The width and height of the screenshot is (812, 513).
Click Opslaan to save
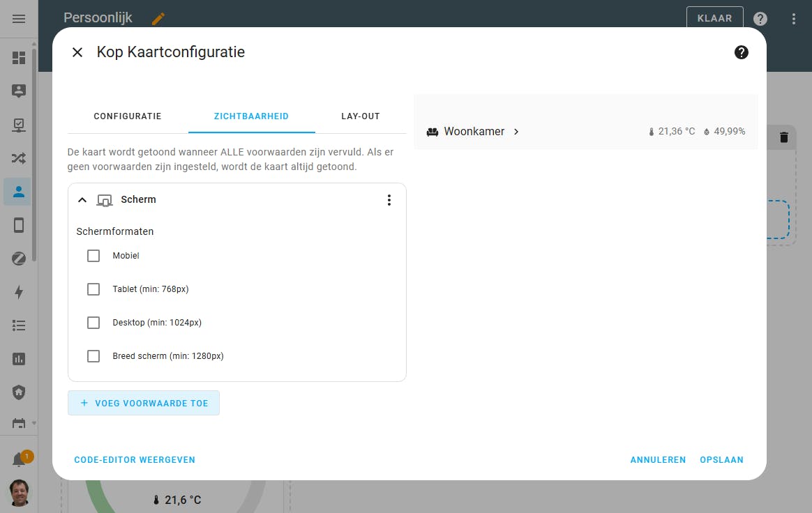721,460
